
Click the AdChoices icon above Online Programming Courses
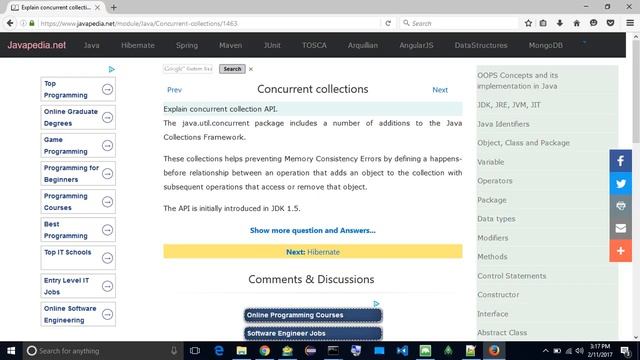coord(376,303)
